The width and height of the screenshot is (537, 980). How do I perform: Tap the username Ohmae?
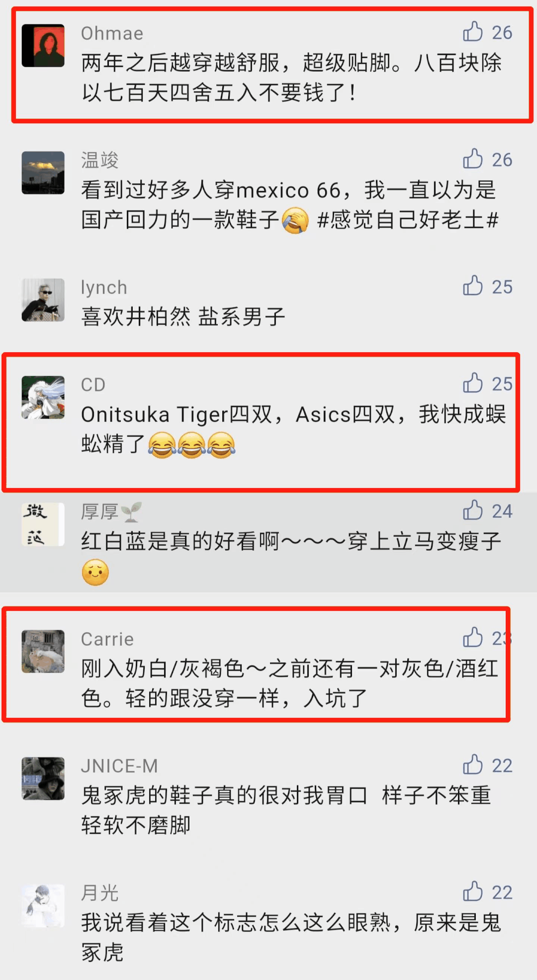[112, 33]
